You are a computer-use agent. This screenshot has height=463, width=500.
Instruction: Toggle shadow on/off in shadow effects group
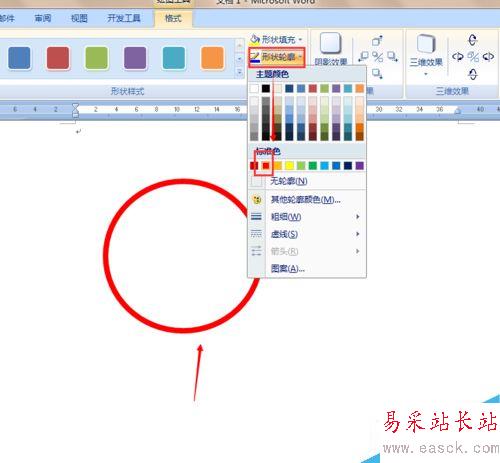378,57
